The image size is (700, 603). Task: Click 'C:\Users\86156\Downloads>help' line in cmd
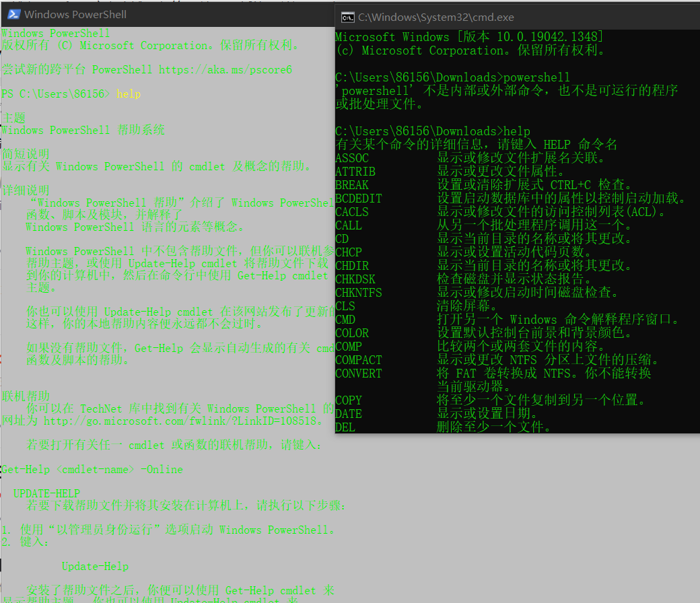(433, 131)
